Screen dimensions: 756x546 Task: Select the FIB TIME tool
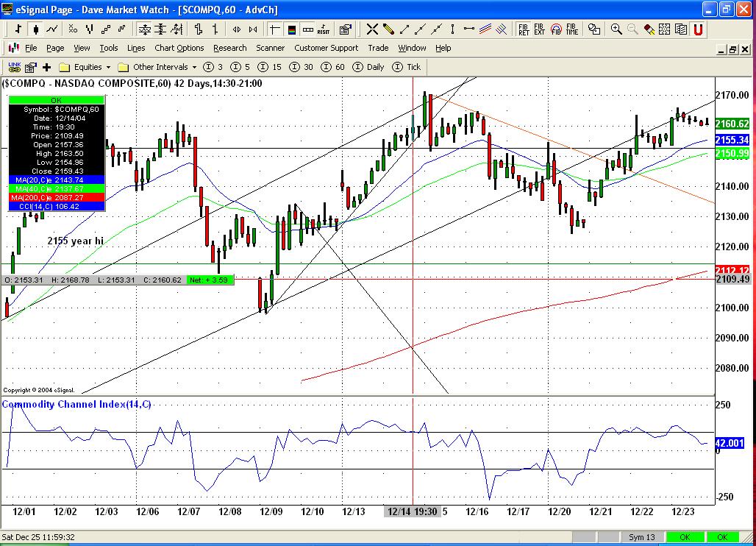(572, 30)
